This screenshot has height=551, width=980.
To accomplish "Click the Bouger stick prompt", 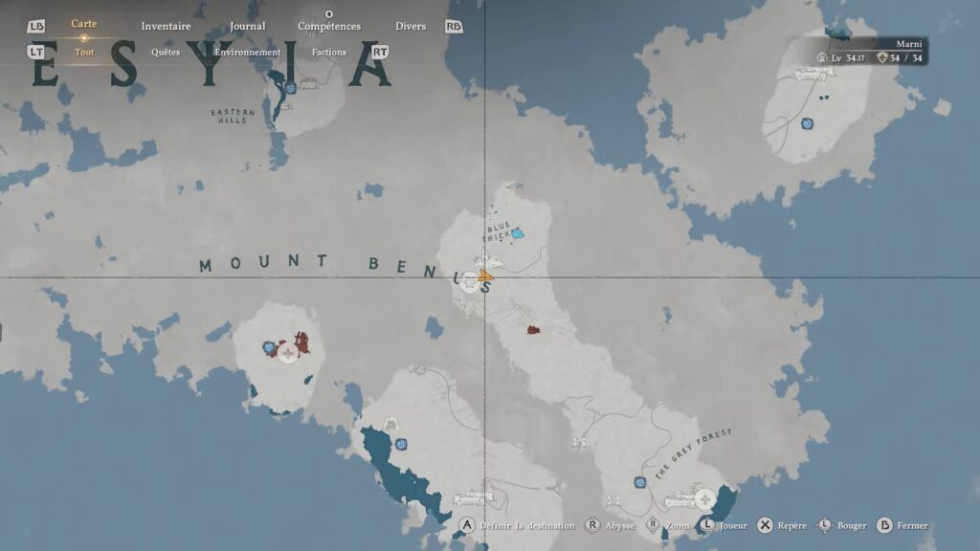I will (x=842, y=525).
